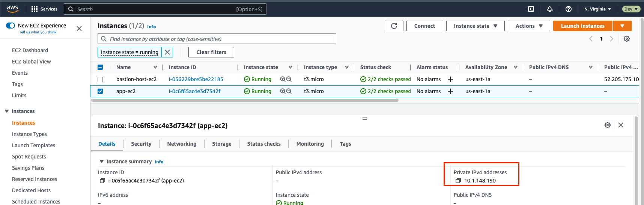Go to next page of instances
Image resolution: width=644 pixels, height=205 pixels.
pos(612,39)
